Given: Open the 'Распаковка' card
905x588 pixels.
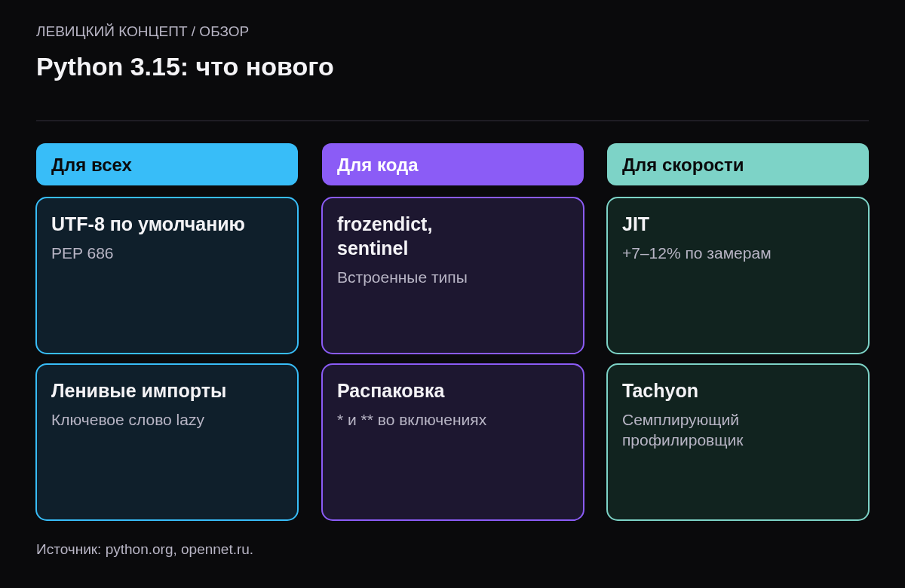Looking at the screenshot, I should (452, 443).
